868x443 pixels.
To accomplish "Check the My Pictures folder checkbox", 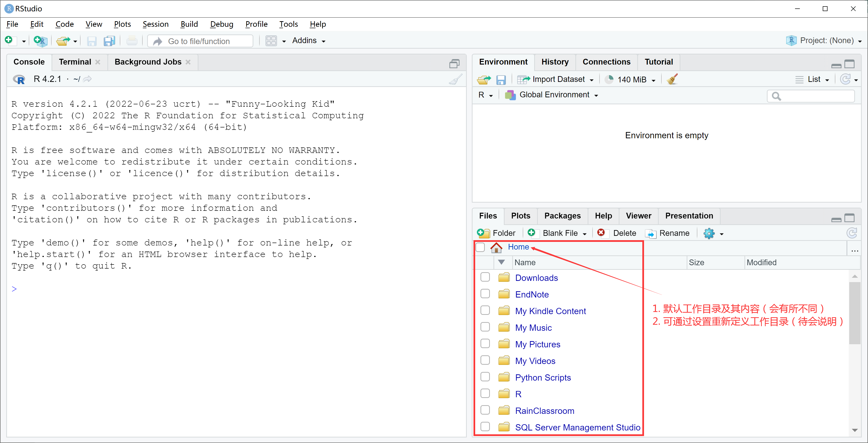I will (485, 344).
